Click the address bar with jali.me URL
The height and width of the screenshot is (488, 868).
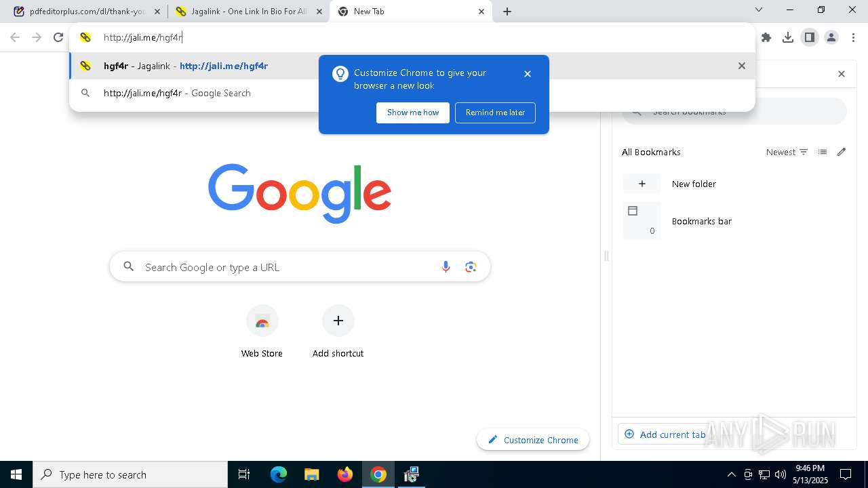[x=412, y=37]
